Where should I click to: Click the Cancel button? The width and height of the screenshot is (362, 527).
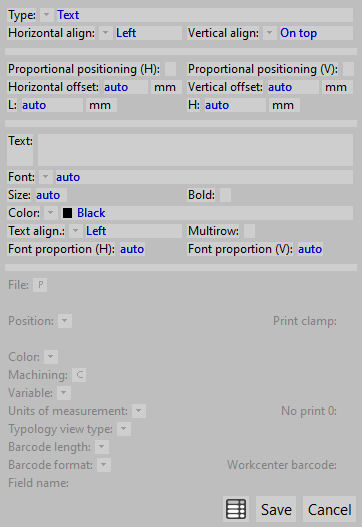coord(329,509)
